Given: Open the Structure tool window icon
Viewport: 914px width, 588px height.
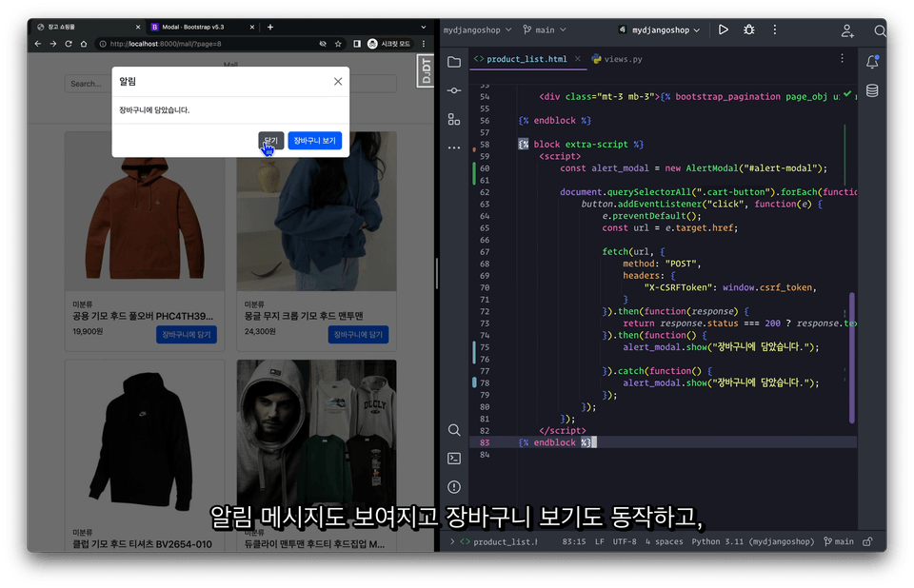Looking at the screenshot, I should [454, 120].
